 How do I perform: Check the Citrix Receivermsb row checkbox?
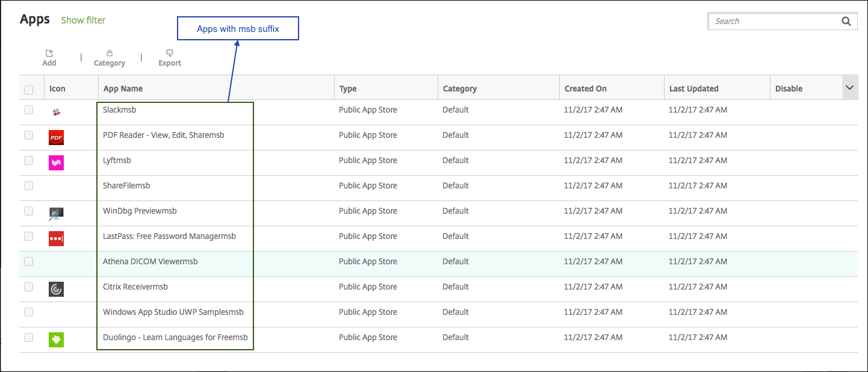28,287
